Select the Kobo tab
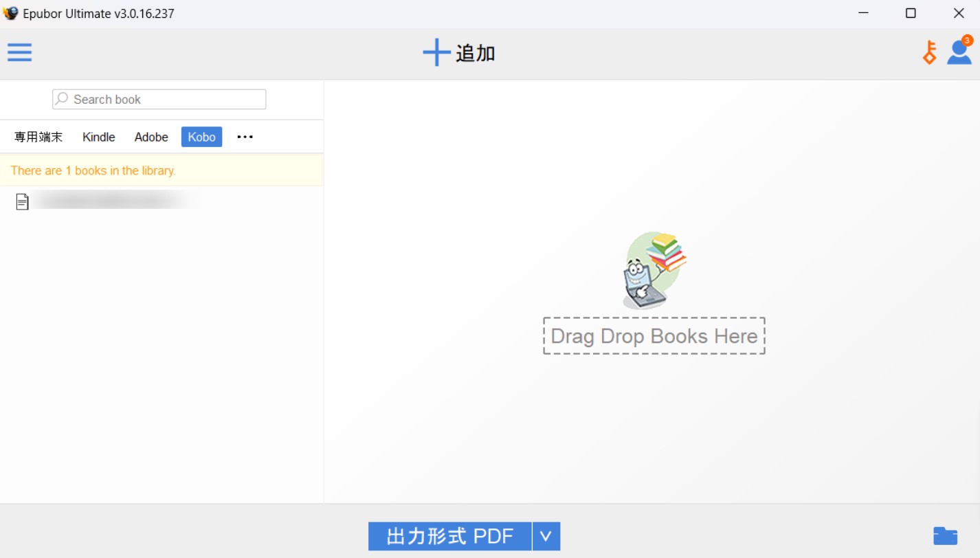This screenshot has height=558, width=980. click(x=201, y=137)
